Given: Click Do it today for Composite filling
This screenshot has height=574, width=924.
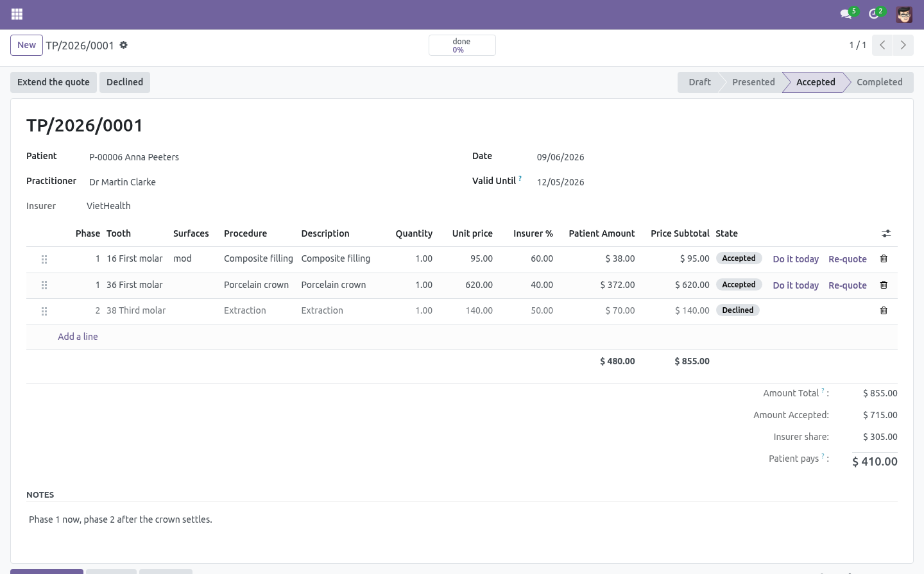Looking at the screenshot, I should (796, 259).
